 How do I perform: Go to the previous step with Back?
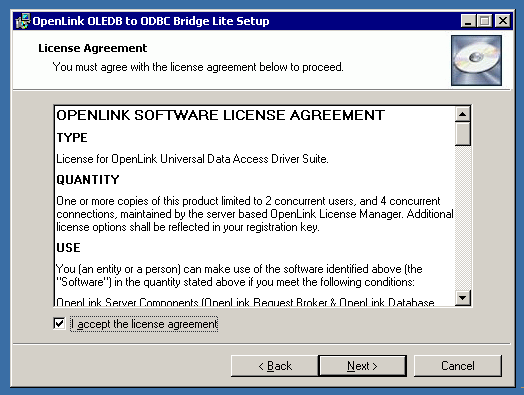275,366
